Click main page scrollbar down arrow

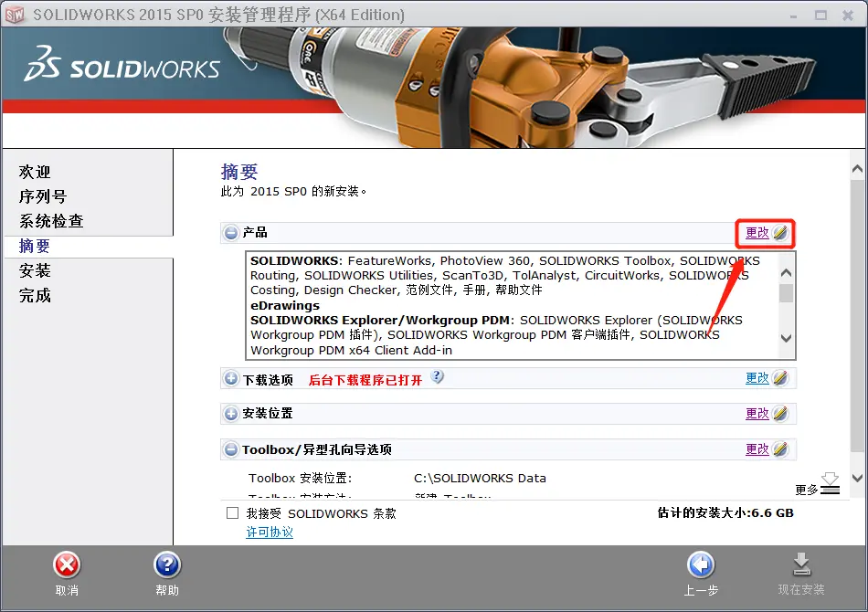(x=857, y=478)
